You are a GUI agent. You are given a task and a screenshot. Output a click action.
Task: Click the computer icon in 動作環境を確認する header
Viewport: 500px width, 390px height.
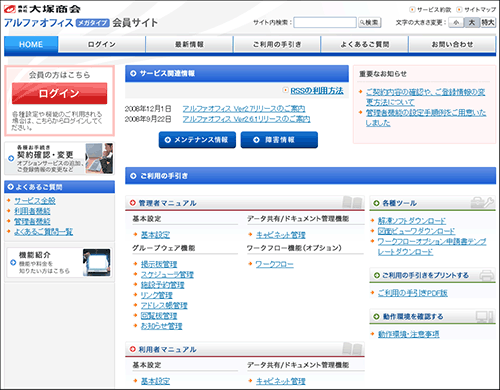tap(484, 316)
